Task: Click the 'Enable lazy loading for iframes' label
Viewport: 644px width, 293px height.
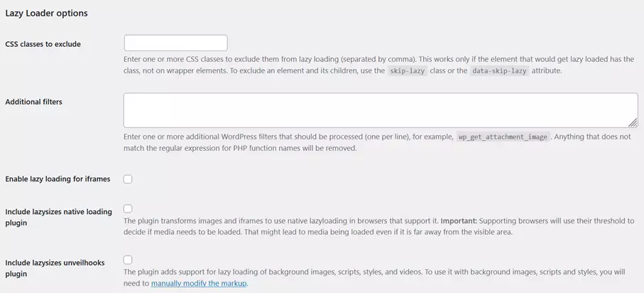Action: pyautogui.click(x=58, y=179)
